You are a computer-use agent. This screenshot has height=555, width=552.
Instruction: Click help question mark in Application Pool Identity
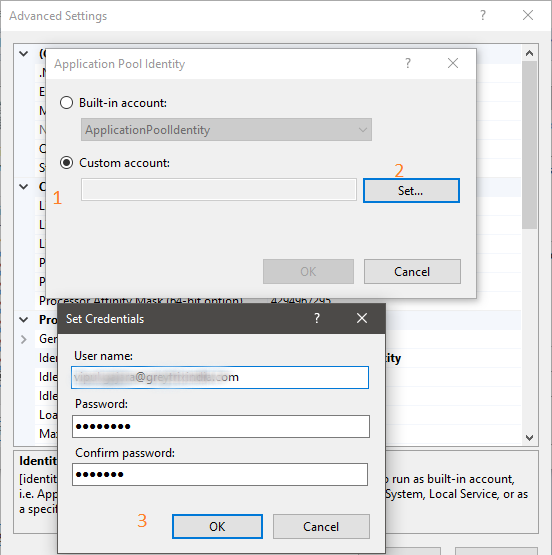[x=408, y=63]
